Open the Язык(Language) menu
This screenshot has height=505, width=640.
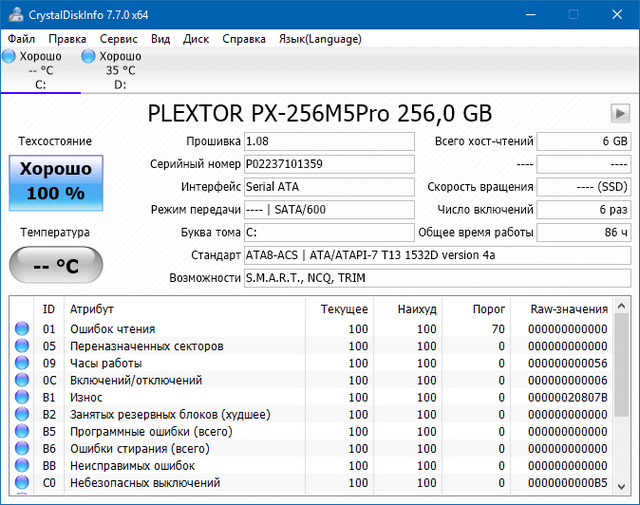point(320,39)
